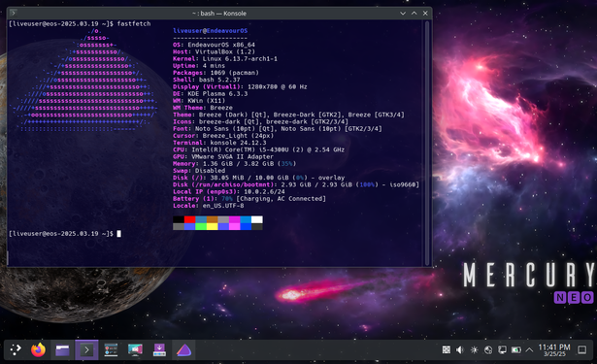Open the taskbar icon after Konsole
Image resolution: width=597 pixels, height=364 pixels.
(x=111, y=349)
